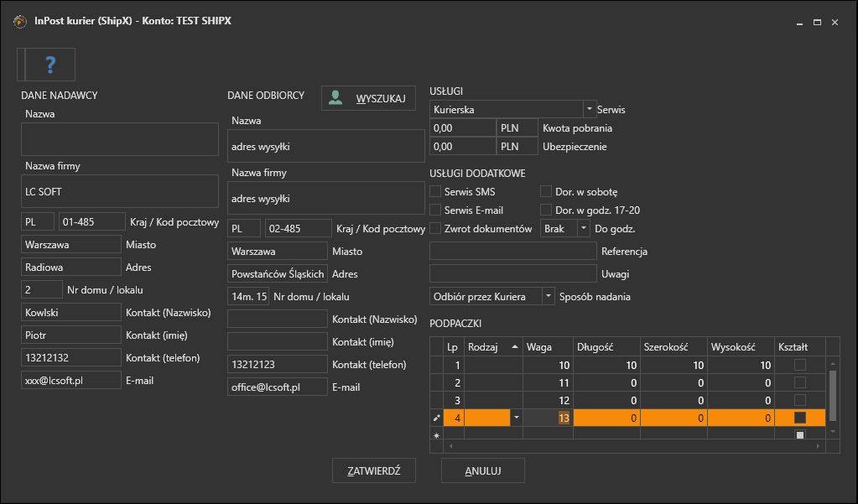Click the InPost app icon in title bar
This screenshot has height=504, width=858.
tap(19, 21)
